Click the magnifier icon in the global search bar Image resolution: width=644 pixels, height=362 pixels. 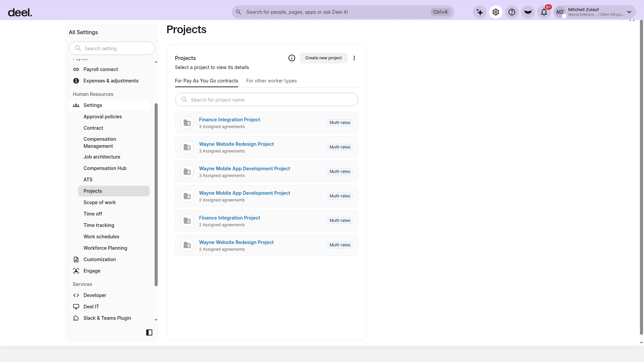(x=238, y=12)
